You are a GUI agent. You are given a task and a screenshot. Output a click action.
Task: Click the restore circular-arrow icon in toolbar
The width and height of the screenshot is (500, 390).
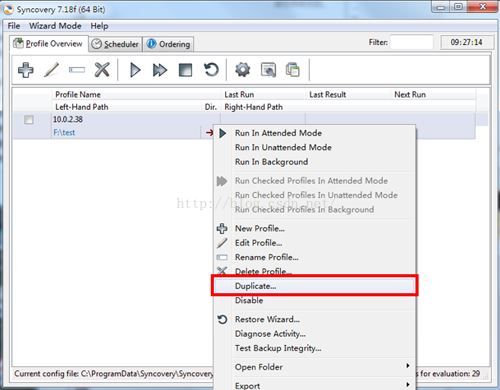[x=211, y=70]
